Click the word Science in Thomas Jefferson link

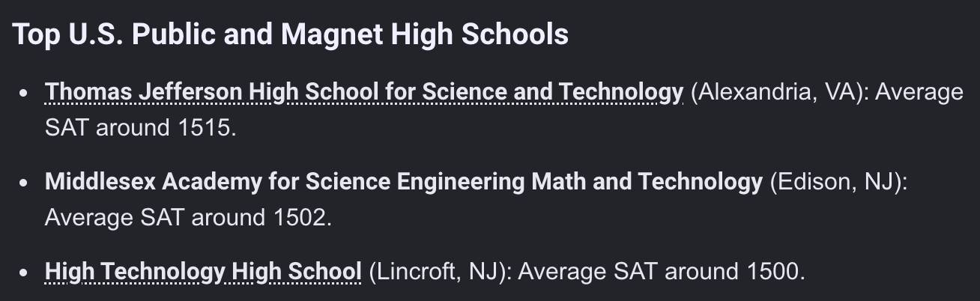tap(465, 92)
